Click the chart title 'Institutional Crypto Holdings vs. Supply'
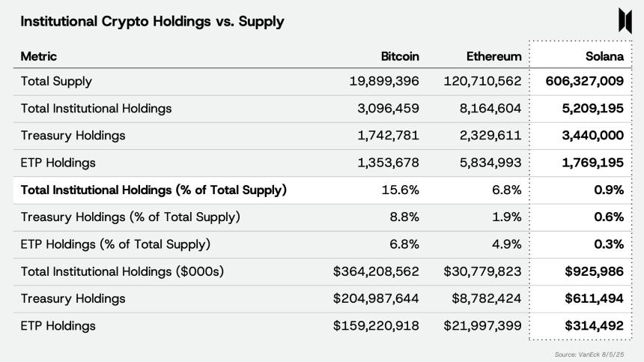644x362 pixels. [x=152, y=22]
